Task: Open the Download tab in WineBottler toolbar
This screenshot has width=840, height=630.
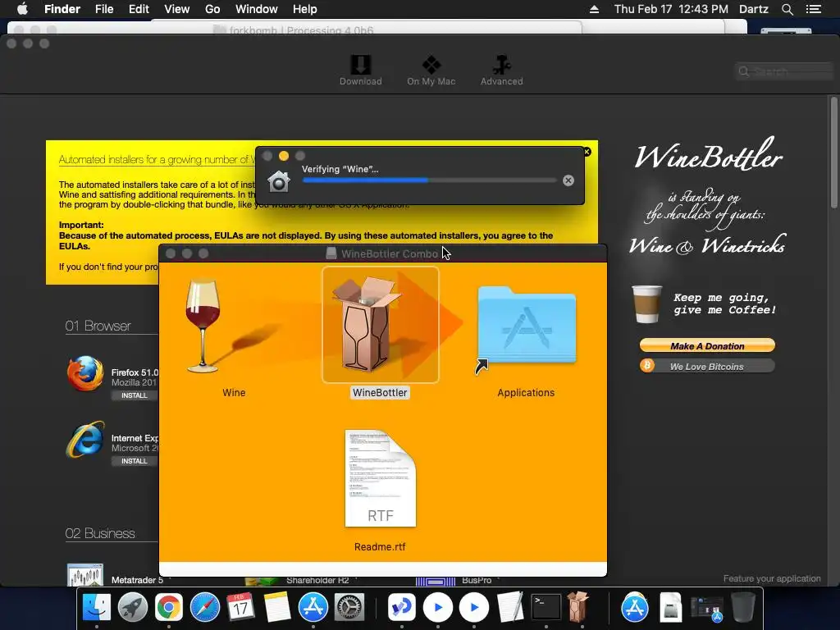Action: coord(360,71)
